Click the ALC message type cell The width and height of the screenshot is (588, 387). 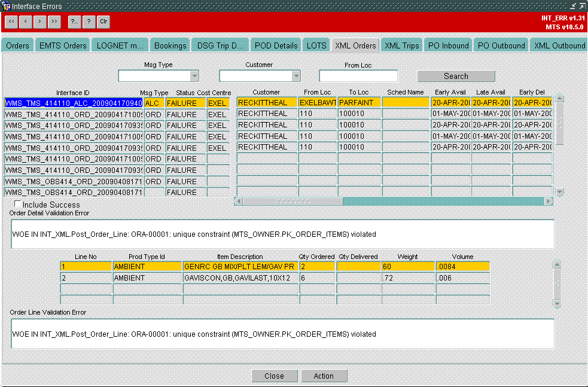[154, 103]
